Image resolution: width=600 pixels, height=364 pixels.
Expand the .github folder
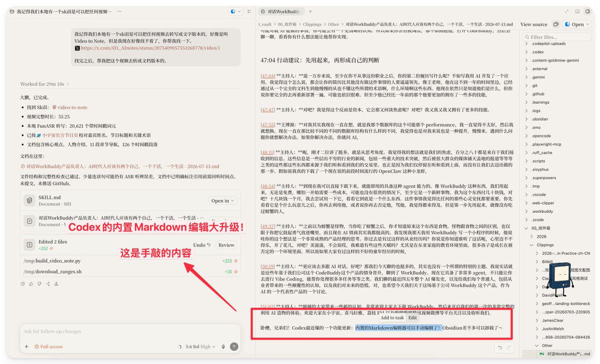[526, 94]
